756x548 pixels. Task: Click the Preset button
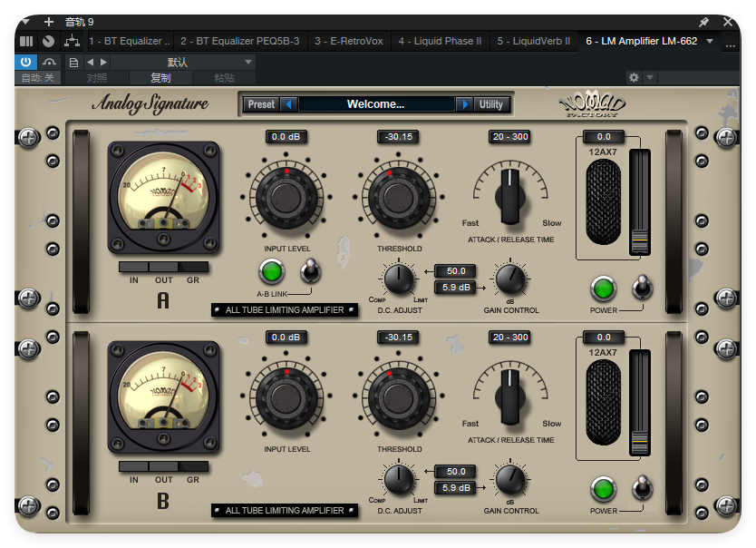[261, 104]
